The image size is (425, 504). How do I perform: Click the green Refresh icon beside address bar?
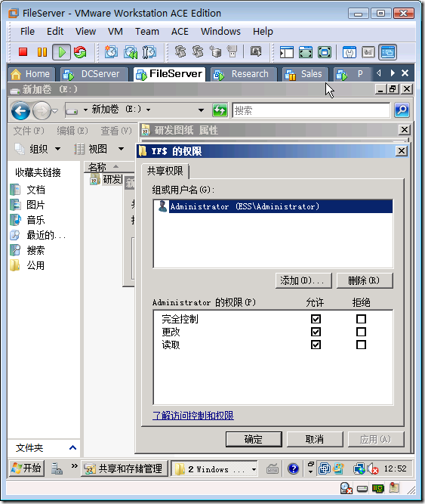pyautogui.click(x=220, y=110)
